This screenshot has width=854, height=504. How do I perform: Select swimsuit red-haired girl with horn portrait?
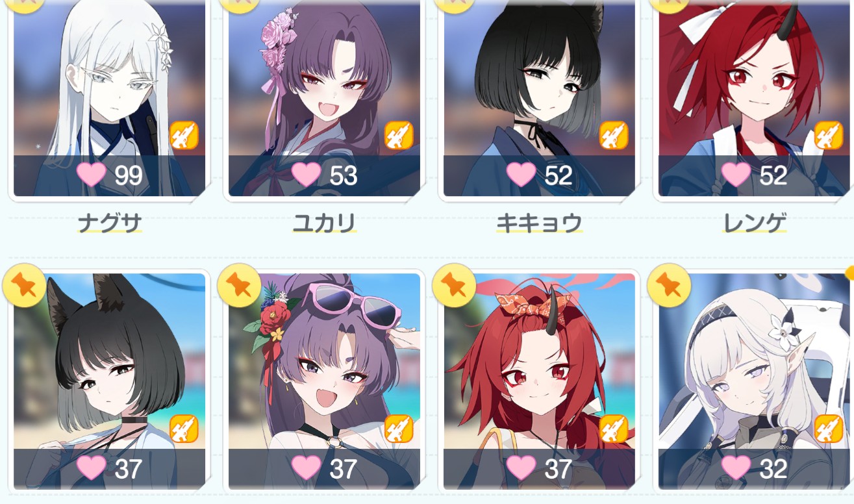[539, 381]
